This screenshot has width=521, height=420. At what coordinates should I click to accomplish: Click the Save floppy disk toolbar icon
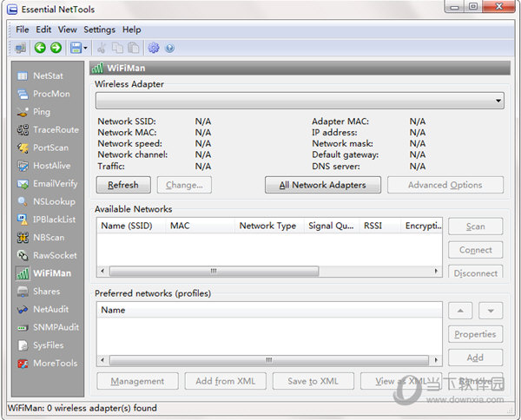tap(76, 48)
